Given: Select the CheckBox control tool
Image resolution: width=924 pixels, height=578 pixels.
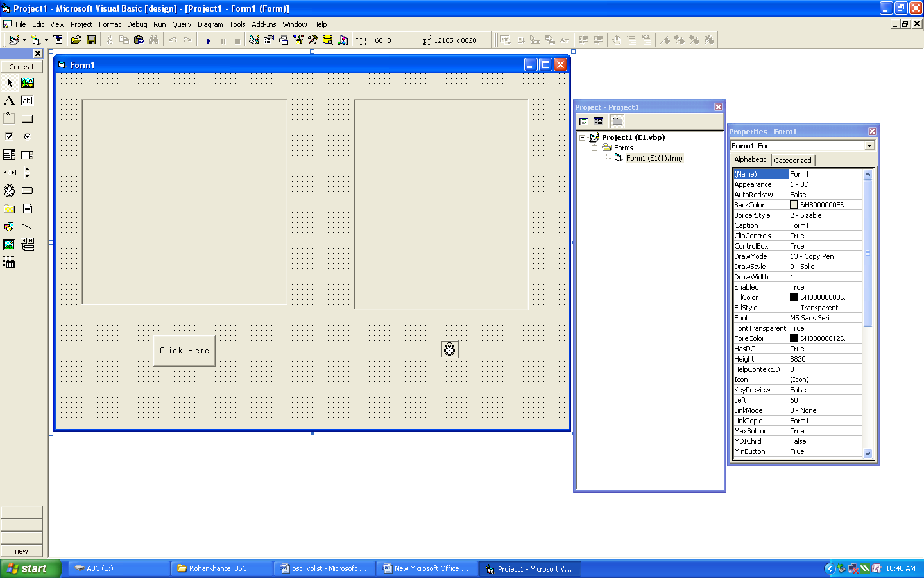Looking at the screenshot, I should coord(10,137).
